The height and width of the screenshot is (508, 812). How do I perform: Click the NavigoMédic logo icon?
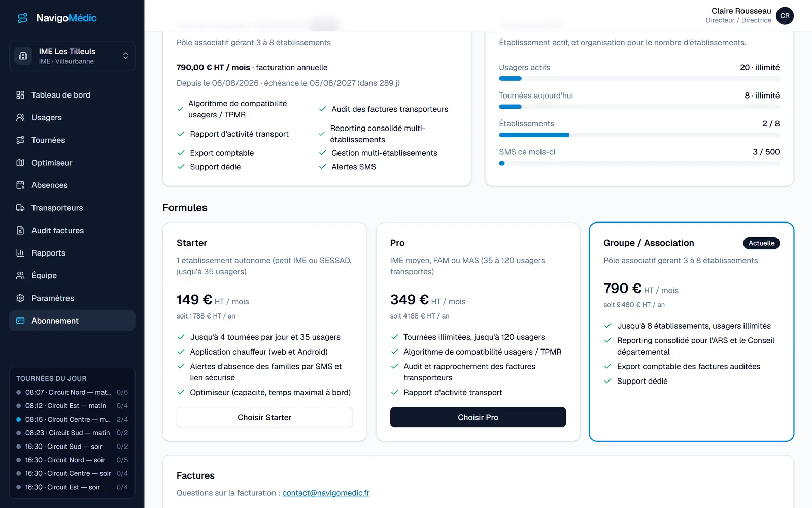click(x=23, y=18)
